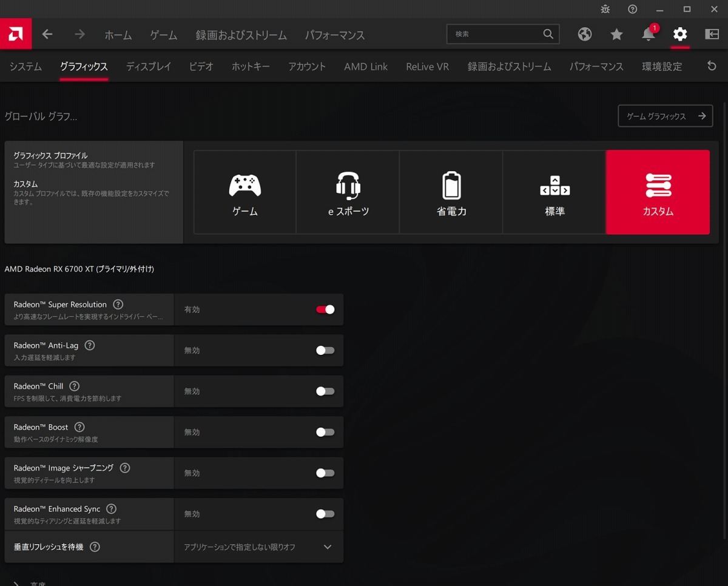This screenshot has width=728, height=586.
Task: Show help for Radeon Super Resolution
Action: (118, 305)
